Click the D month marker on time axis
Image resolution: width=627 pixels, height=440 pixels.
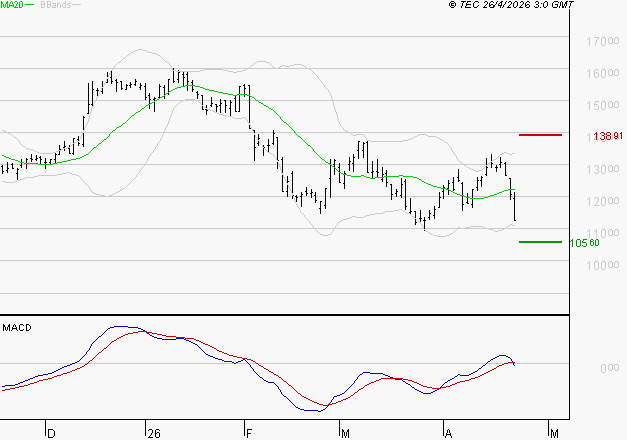(x=51, y=434)
